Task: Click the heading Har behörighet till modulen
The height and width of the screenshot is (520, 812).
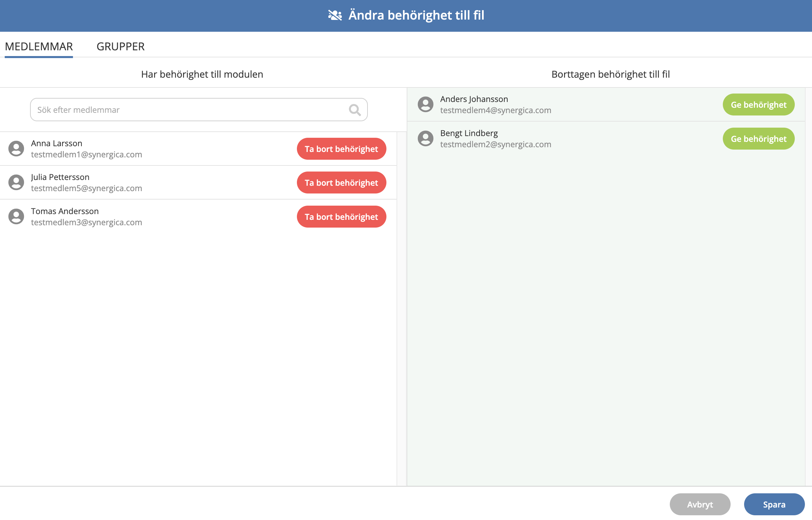Action: point(202,74)
